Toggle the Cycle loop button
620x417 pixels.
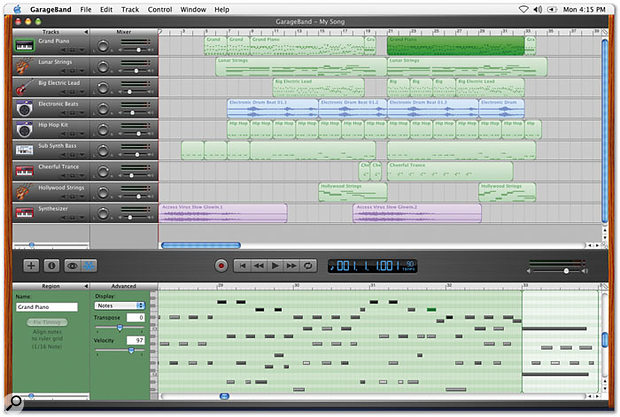click(308, 266)
